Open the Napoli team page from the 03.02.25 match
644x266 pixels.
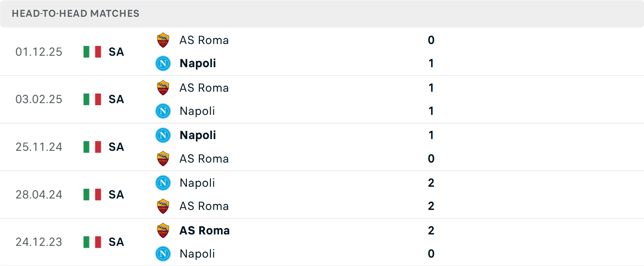point(197,111)
